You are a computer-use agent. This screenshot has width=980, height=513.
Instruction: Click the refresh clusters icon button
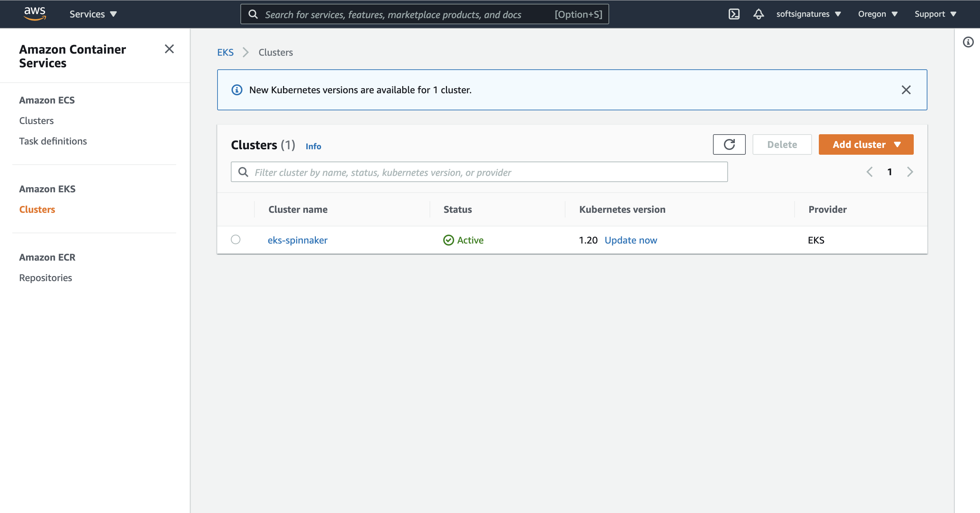point(729,144)
